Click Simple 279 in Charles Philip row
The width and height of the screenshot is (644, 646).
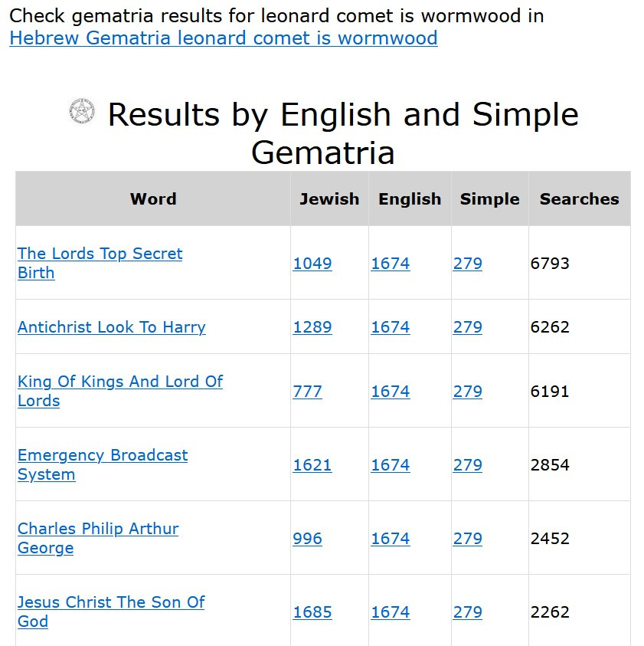(x=467, y=539)
